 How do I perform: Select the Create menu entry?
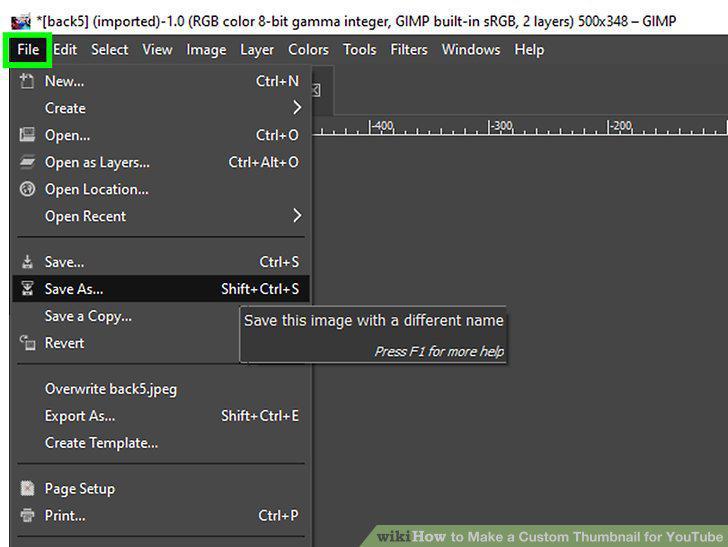pyautogui.click(x=161, y=108)
